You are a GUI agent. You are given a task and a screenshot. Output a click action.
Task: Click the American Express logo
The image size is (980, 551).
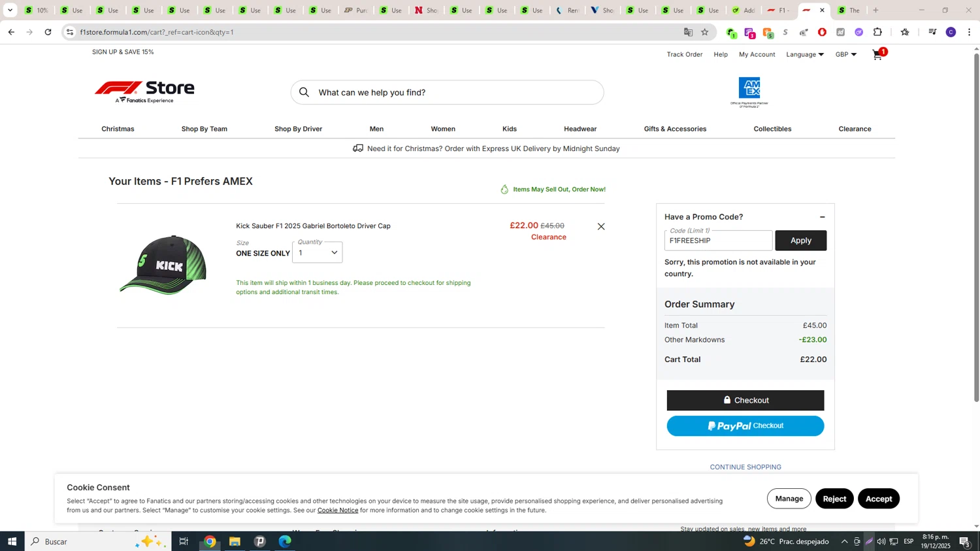pos(749,92)
